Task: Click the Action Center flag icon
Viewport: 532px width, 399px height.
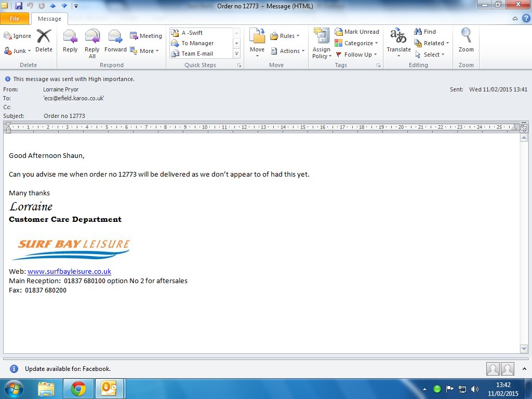Action: click(449, 389)
